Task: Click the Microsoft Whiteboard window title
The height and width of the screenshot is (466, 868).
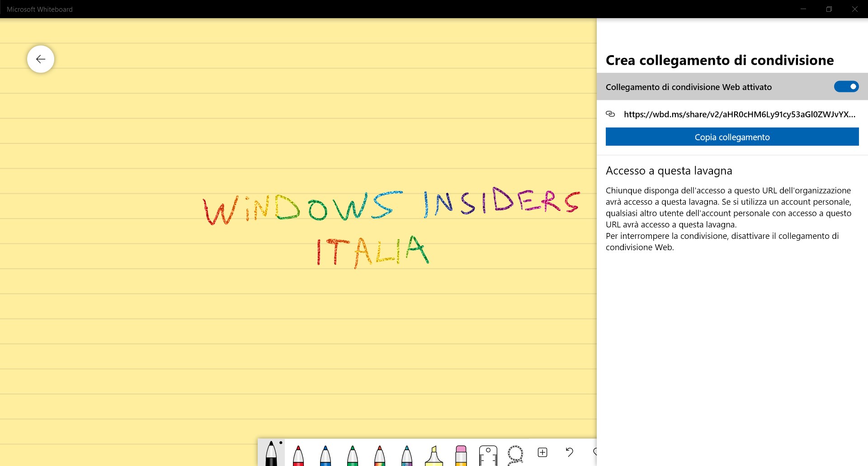Action: (40, 9)
